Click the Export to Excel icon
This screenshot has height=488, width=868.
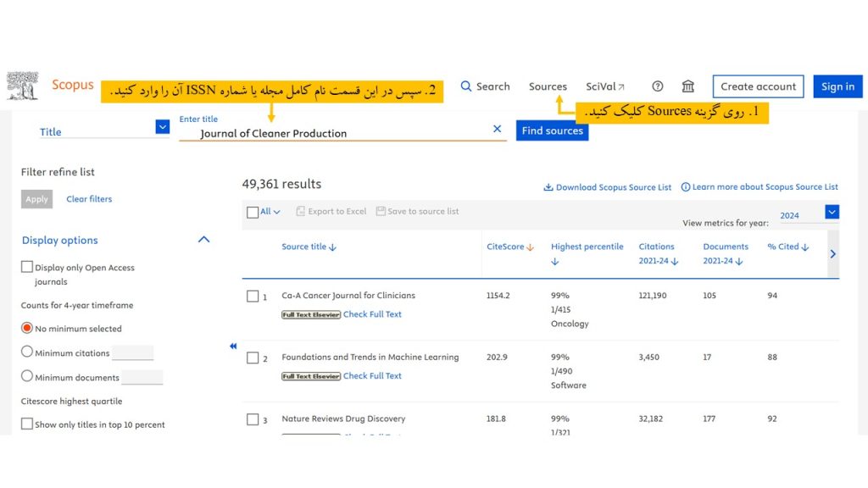(300, 211)
